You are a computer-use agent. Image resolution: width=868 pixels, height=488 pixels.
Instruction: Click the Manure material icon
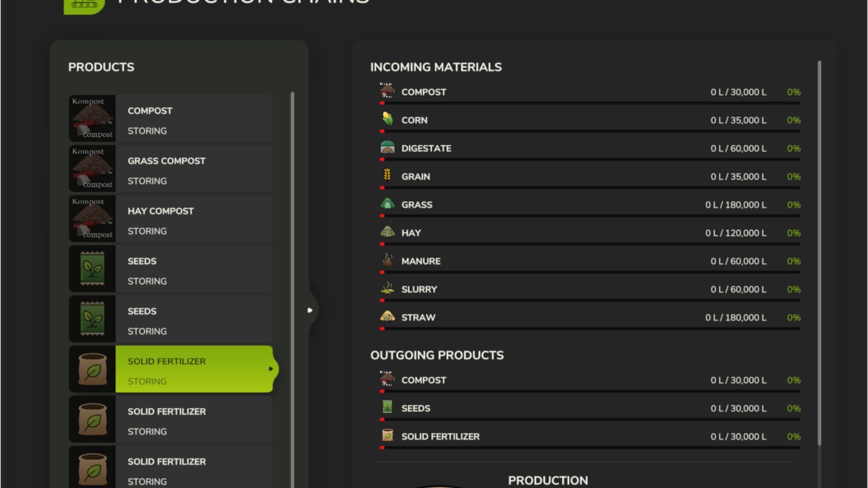click(387, 260)
